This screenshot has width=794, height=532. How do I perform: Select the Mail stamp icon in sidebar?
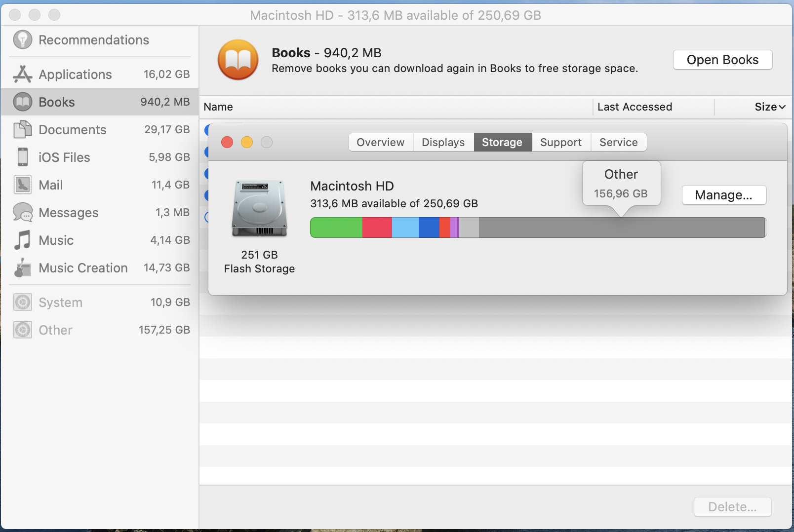tap(23, 185)
